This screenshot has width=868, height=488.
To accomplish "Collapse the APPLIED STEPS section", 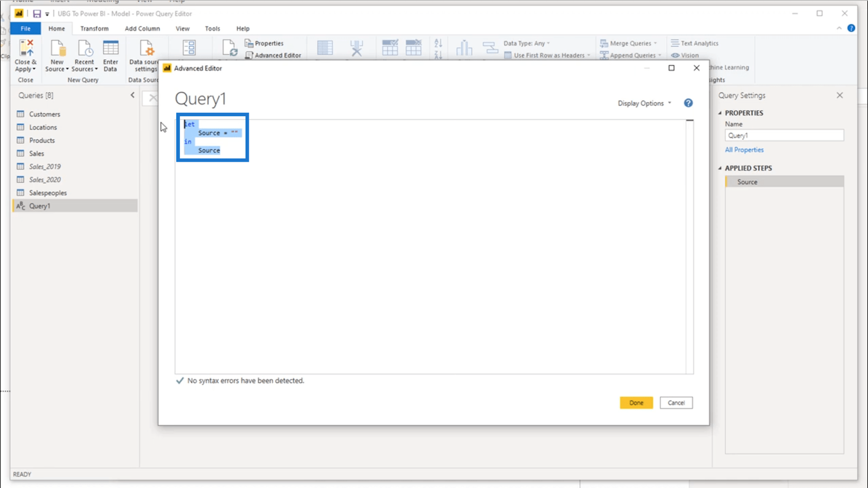I will point(720,168).
